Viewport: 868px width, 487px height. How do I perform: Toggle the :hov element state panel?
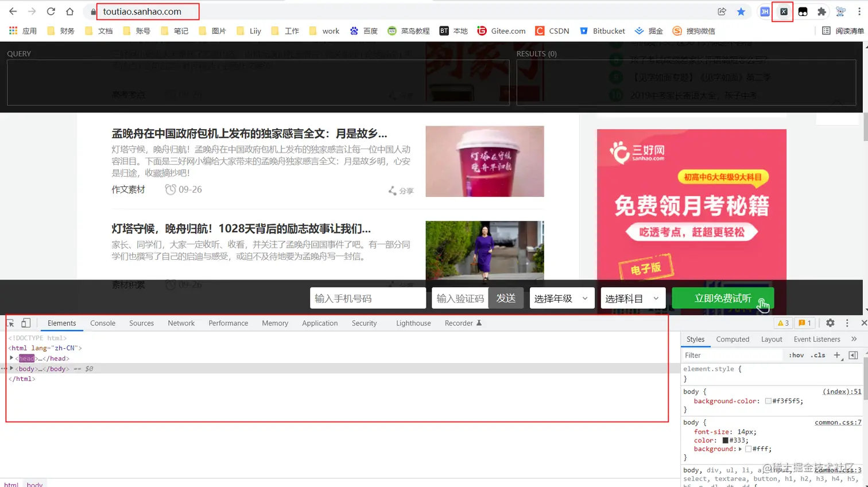tap(796, 356)
